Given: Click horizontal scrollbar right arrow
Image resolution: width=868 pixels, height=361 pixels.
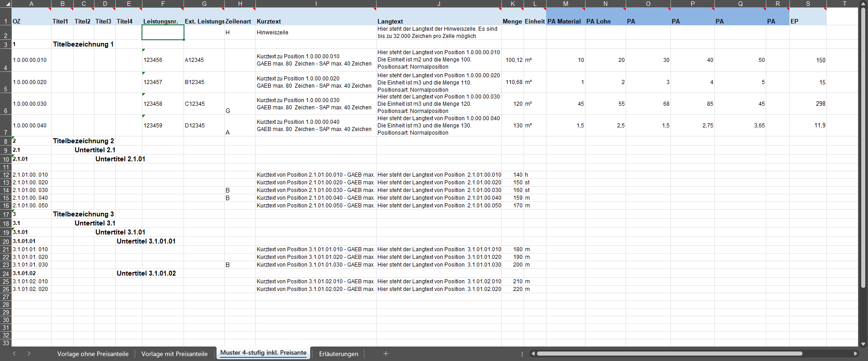Looking at the screenshot, I should point(855,354).
